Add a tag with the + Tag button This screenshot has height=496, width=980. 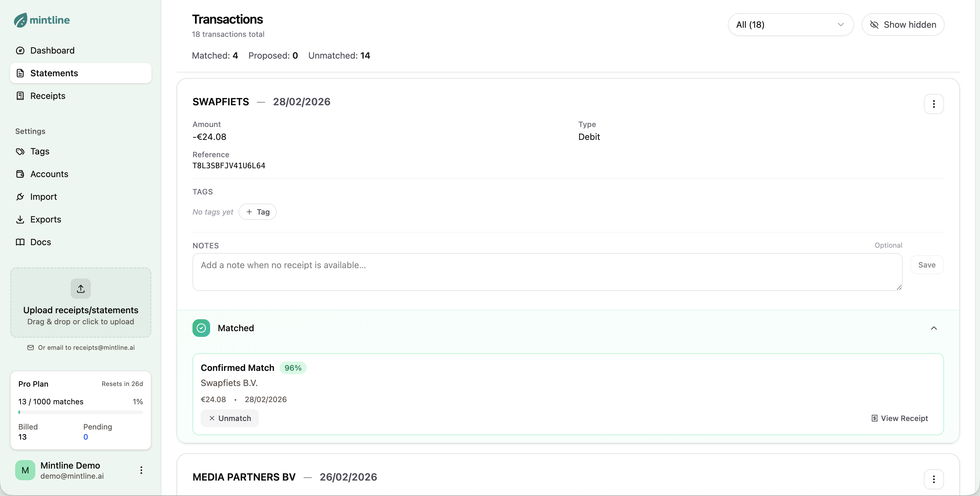click(x=257, y=212)
